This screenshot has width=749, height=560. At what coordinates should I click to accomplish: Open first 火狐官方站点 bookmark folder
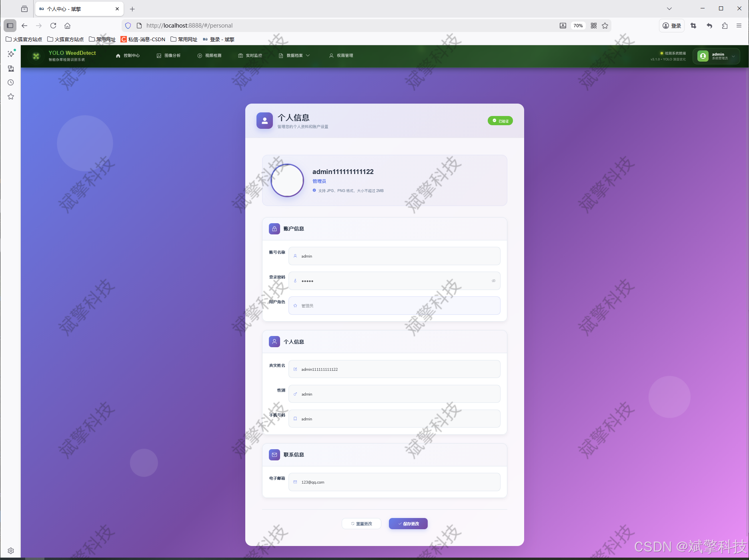tap(24, 39)
